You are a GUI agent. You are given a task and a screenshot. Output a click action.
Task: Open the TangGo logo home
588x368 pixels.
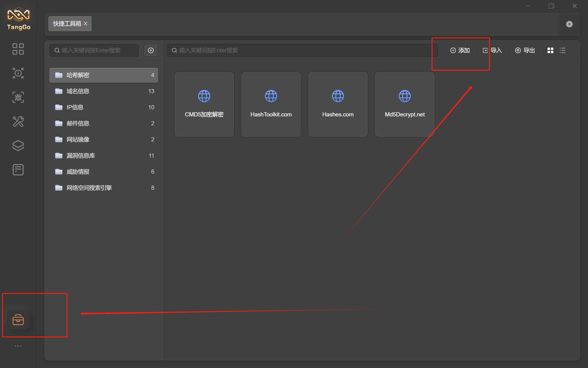coord(18,19)
